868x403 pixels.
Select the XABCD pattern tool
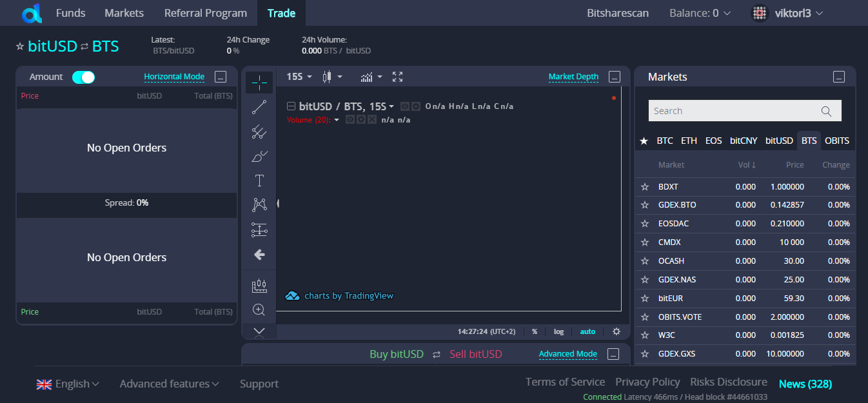point(259,205)
